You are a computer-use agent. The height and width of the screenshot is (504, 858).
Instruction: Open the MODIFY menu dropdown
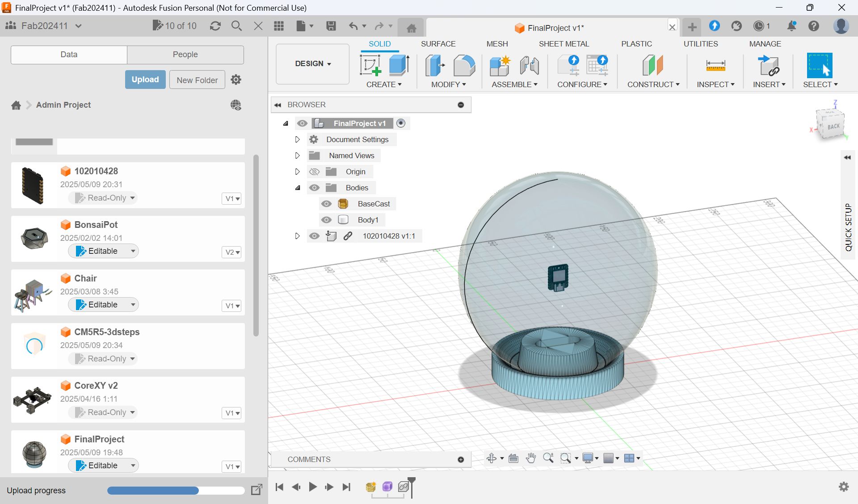449,84
